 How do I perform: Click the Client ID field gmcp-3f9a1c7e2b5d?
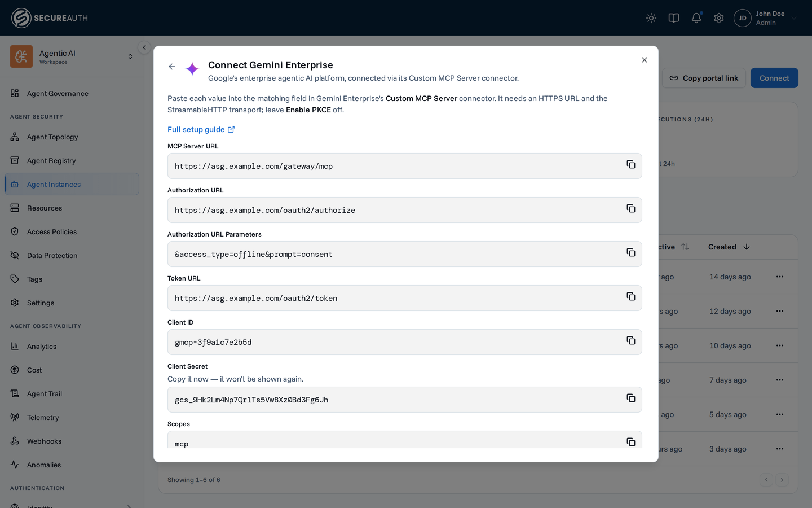click(405, 342)
